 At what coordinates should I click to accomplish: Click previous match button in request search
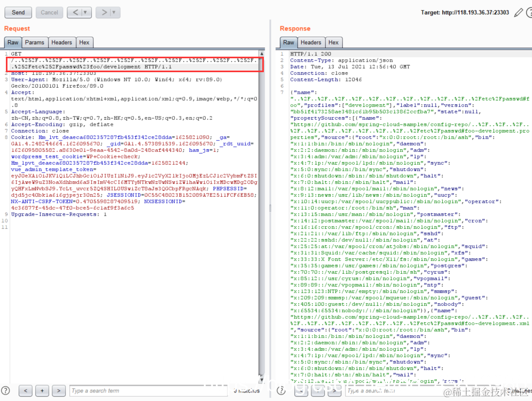pos(26,391)
